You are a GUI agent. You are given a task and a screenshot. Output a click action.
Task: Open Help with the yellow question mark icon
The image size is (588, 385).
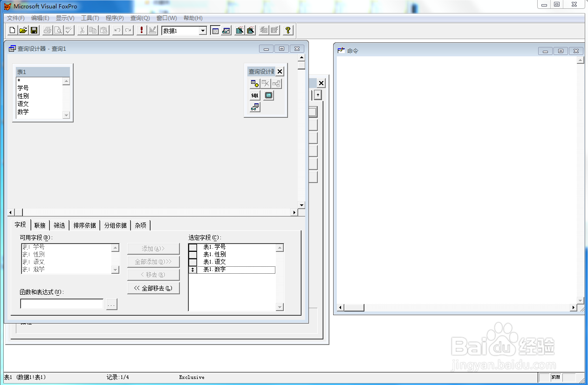288,30
